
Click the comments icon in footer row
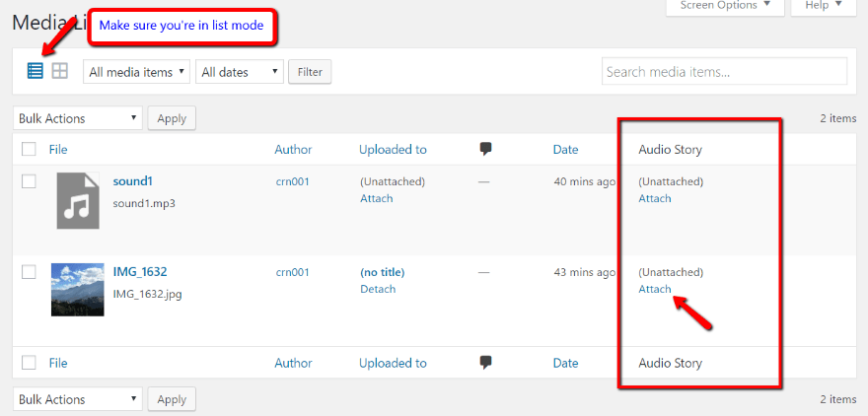485,363
